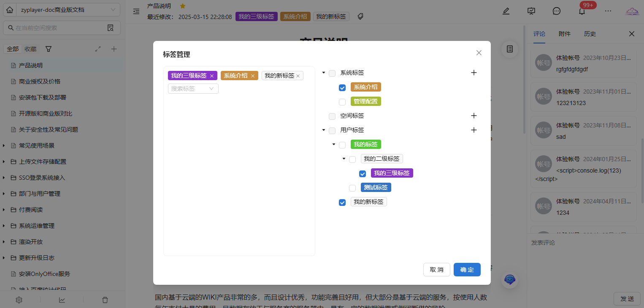The image size is (644, 308).
Task: Remove the 我的新标签 selected tag
Action: click(x=298, y=76)
